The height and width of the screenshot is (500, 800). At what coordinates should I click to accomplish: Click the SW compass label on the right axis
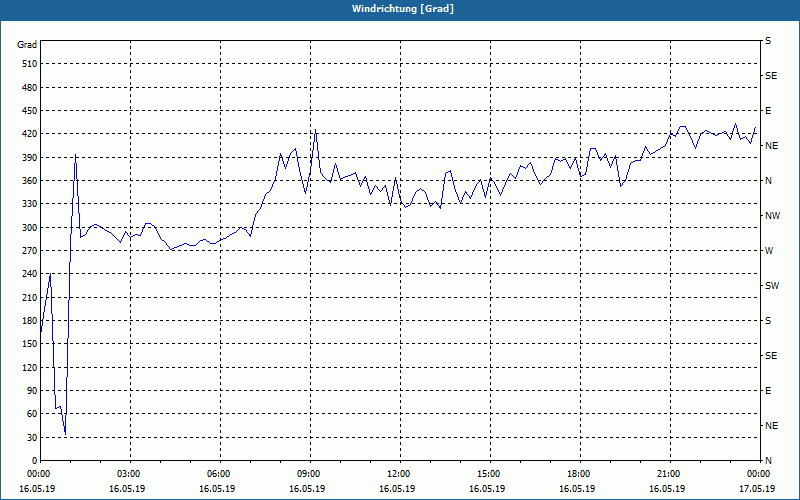click(772, 286)
